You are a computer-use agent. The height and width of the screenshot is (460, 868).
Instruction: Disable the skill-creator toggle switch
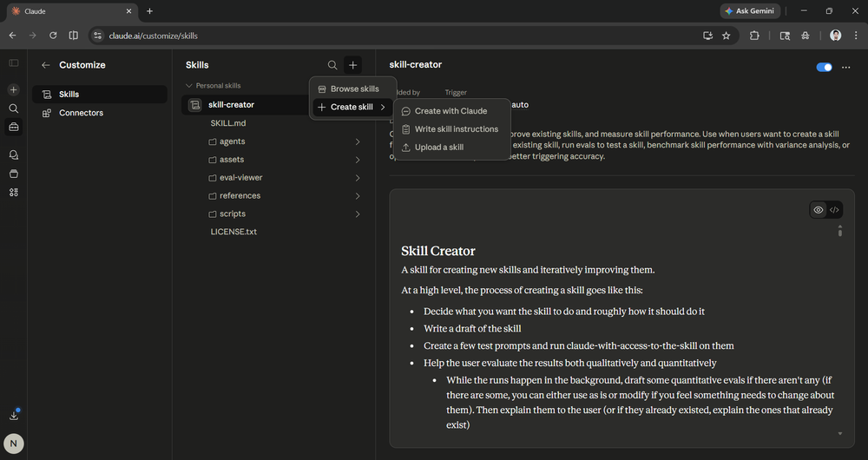click(824, 67)
